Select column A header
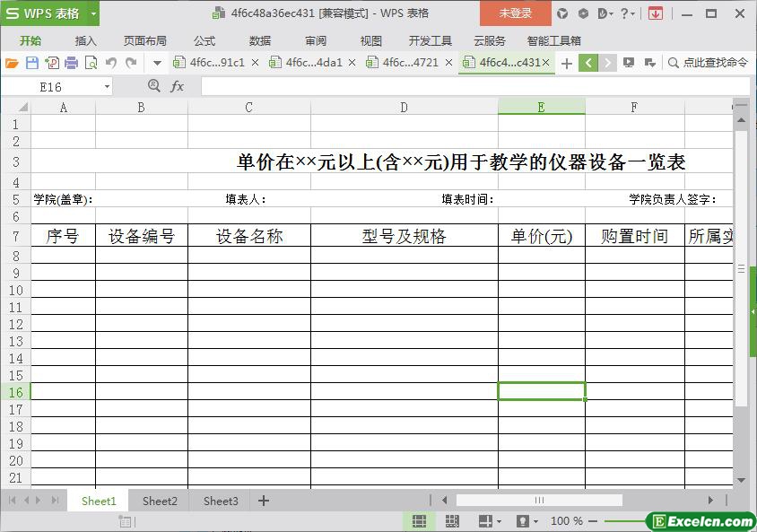 click(x=64, y=107)
